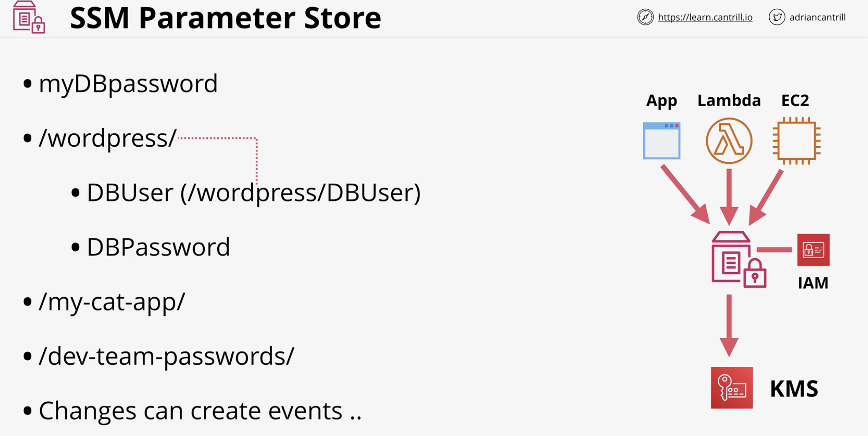Select the EC2 chip icon

click(797, 141)
